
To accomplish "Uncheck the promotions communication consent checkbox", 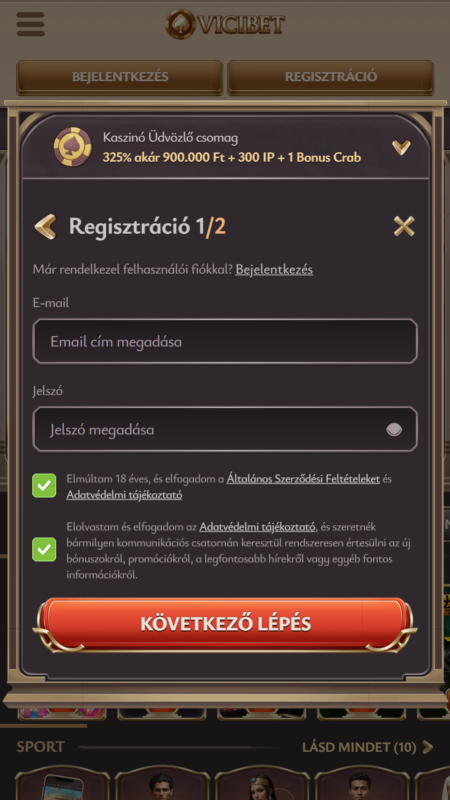I will [x=44, y=549].
